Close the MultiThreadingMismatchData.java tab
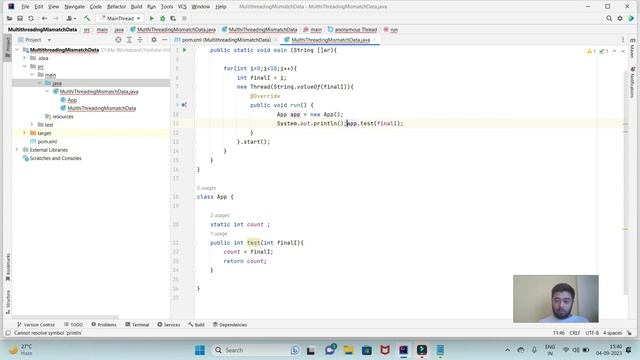 point(374,40)
